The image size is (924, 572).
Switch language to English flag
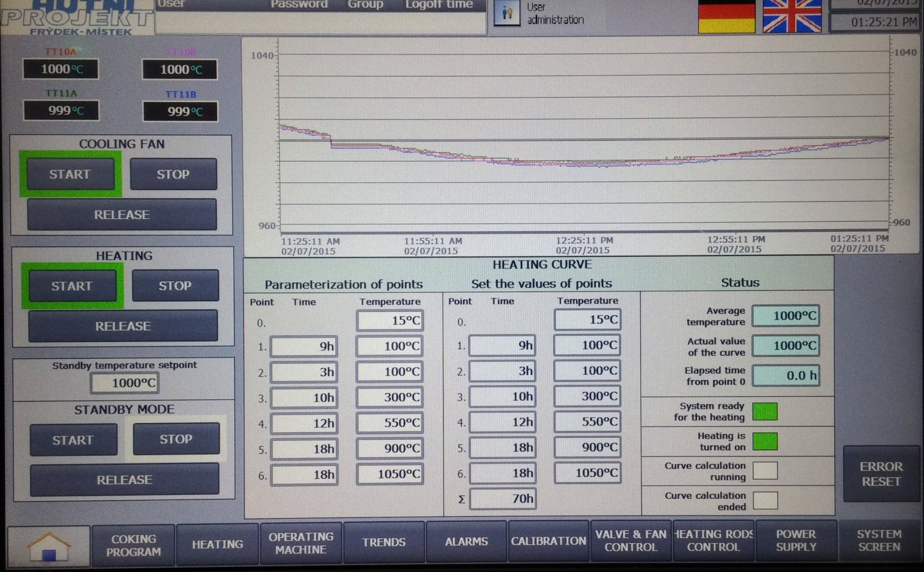[x=792, y=17]
